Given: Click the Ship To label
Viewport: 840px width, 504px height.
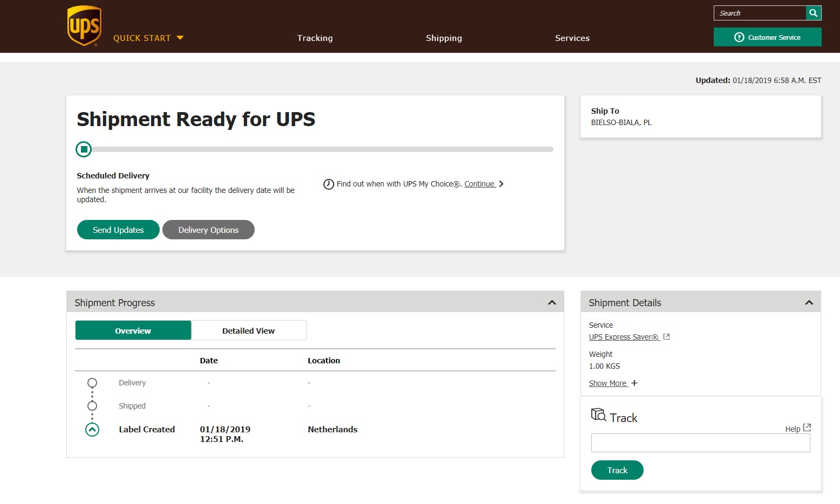Looking at the screenshot, I should pos(605,111).
